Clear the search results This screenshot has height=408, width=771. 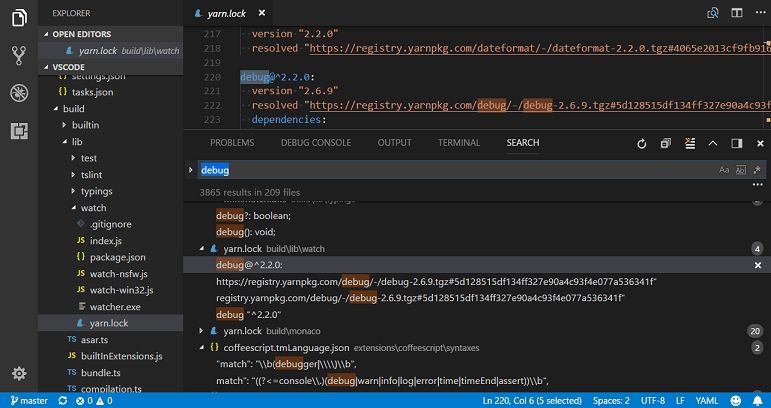click(690, 144)
